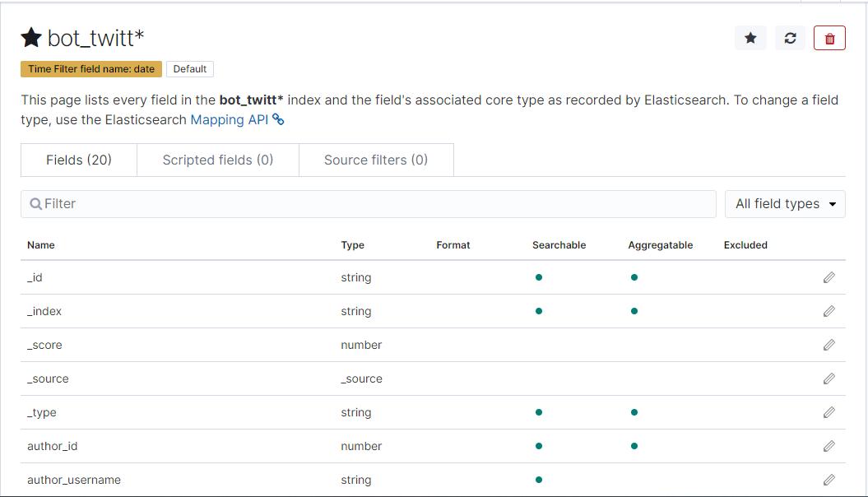This screenshot has width=868, height=497.
Task: Refresh the field list
Action: [790, 38]
